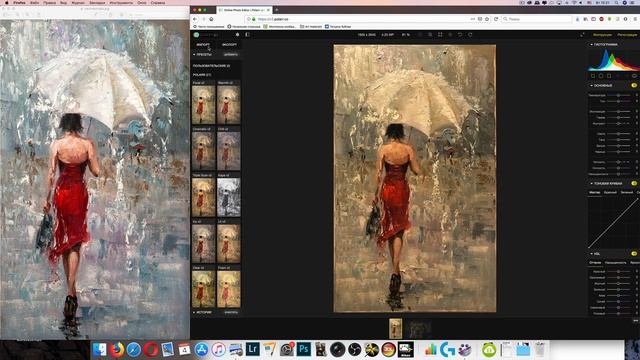
Task: Select the first filmstrip thumbnail below canvas
Action: pos(396,329)
